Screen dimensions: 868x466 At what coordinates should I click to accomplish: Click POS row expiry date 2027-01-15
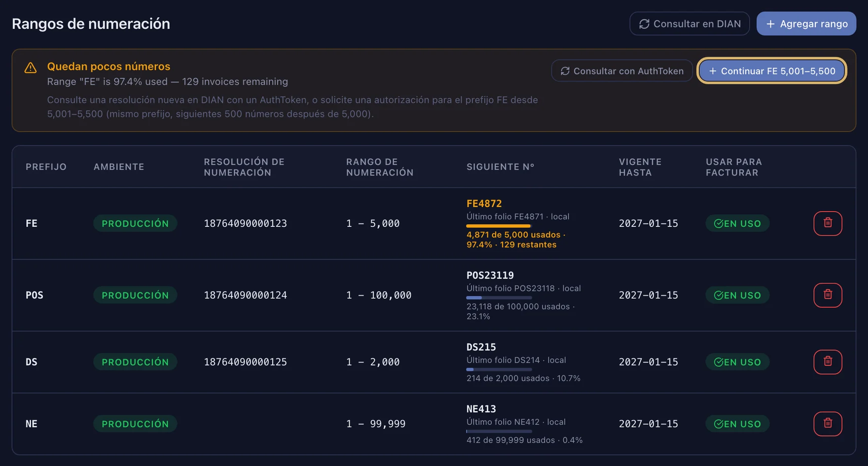[x=649, y=295]
